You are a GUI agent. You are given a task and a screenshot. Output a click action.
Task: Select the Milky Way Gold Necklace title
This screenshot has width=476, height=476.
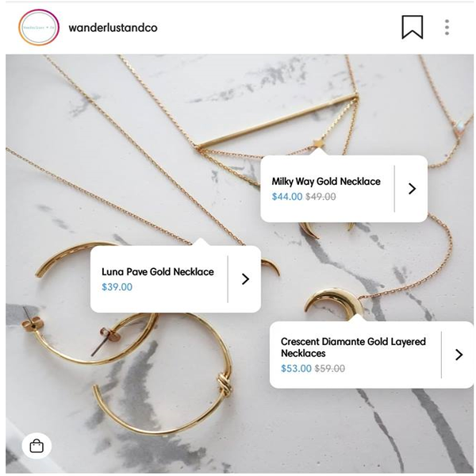point(326,181)
